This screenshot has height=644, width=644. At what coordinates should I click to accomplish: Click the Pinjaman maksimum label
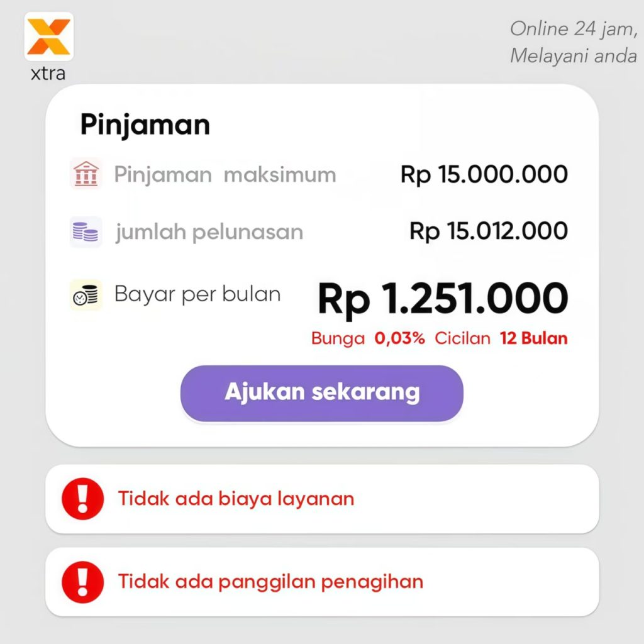(225, 174)
